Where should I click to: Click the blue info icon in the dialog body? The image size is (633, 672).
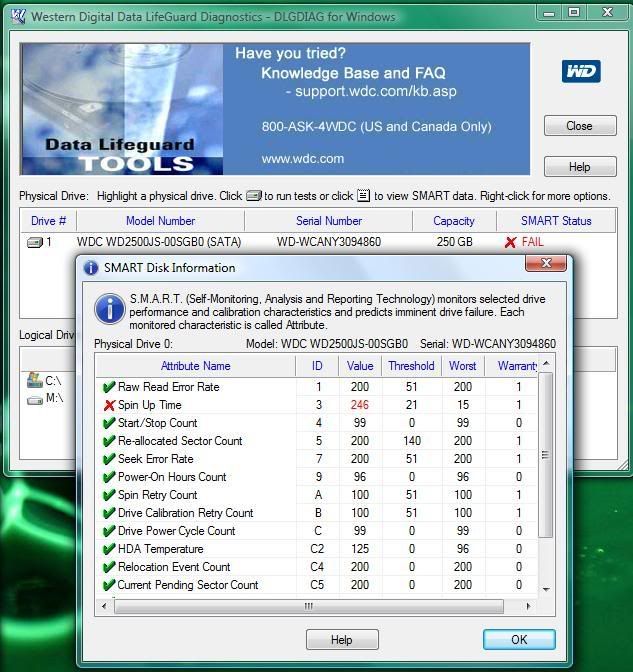(x=110, y=309)
